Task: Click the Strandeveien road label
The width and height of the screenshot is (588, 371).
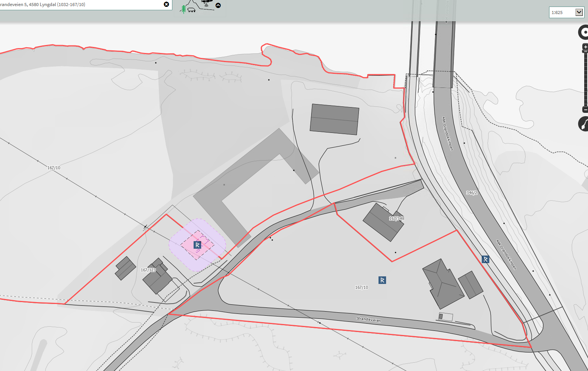Action: (369, 320)
